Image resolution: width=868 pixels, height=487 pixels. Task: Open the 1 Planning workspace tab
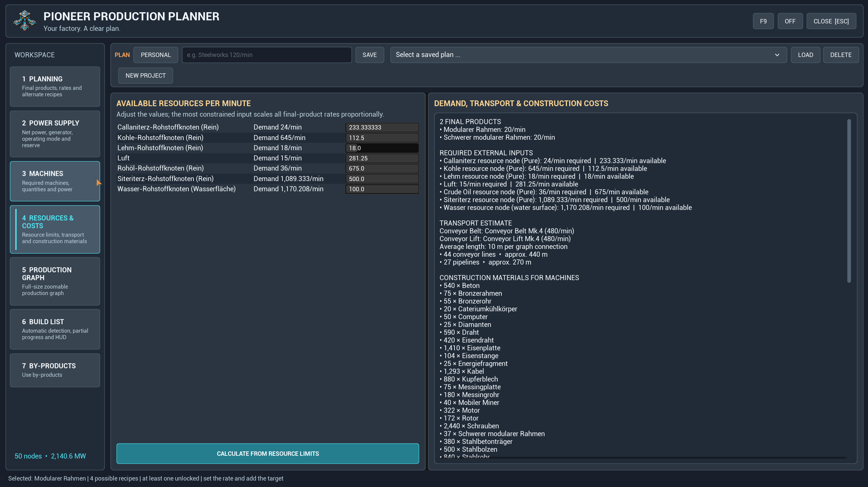(x=55, y=86)
